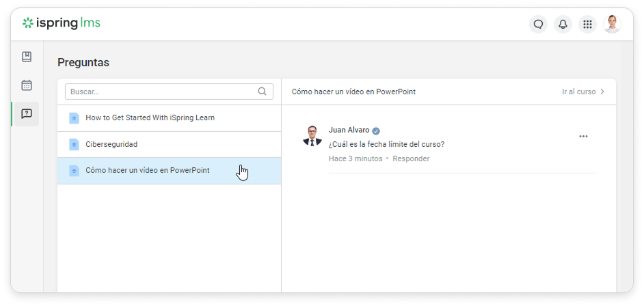Click the chevron next to Ir al curso
This screenshot has height=306, width=644.
[602, 92]
